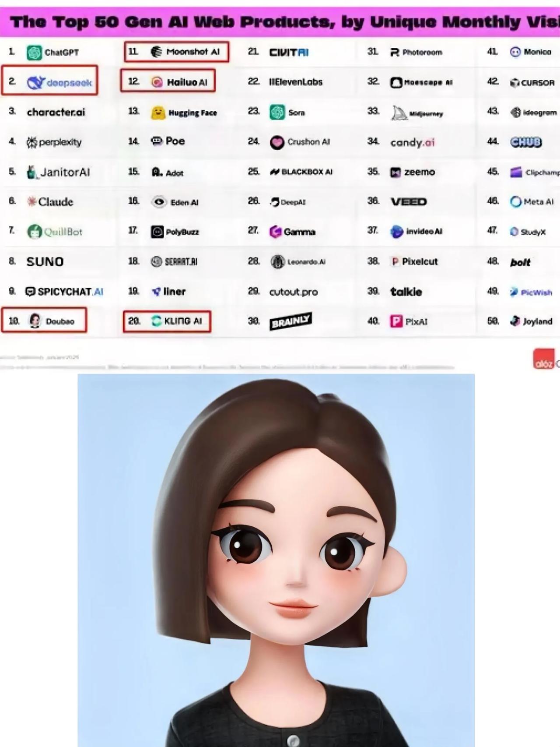This screenshot has height=747, width=560.
Task: Click the Claude starburst logo
Action: coord(31,201)
